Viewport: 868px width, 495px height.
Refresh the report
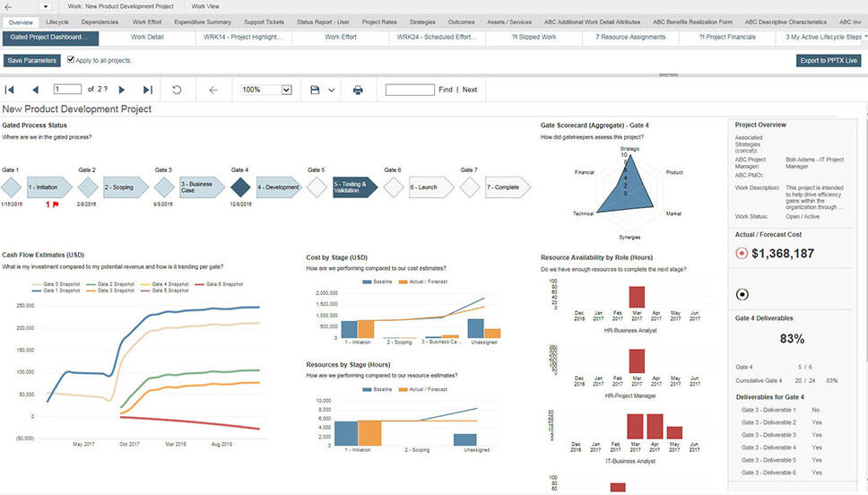[177, 90]
